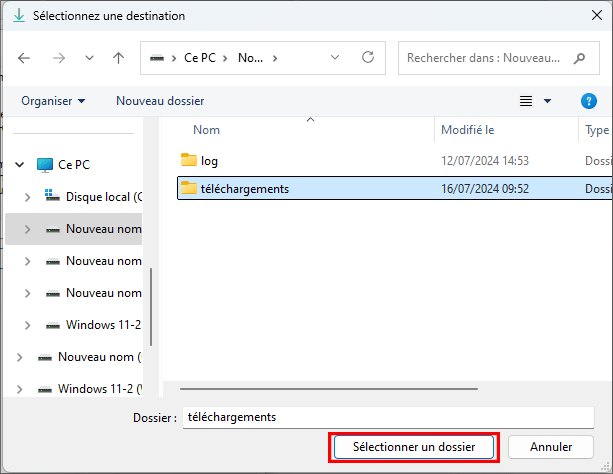
Task: Open the view options dropdown arrow
Action: 547,101
